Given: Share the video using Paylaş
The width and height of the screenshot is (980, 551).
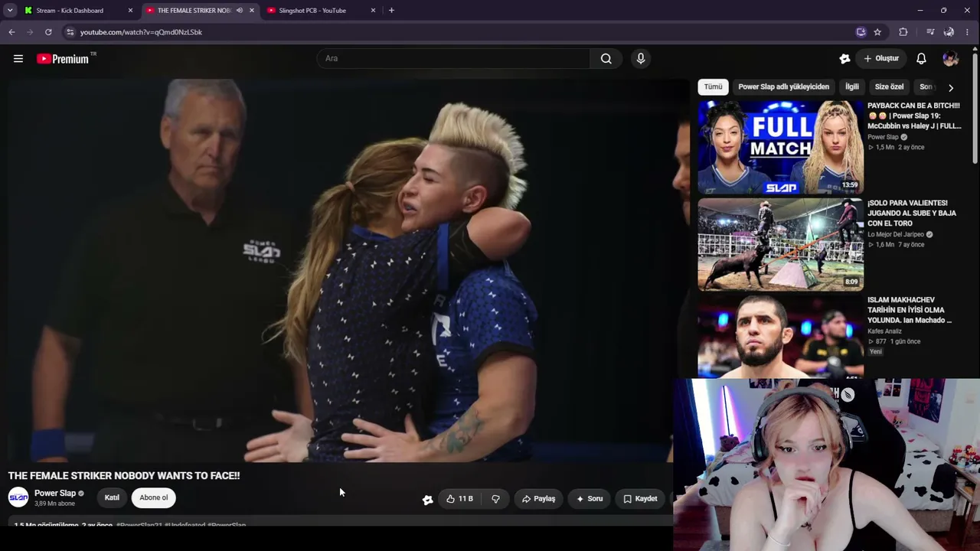Looking at the screenshot, I should point(538,498).
